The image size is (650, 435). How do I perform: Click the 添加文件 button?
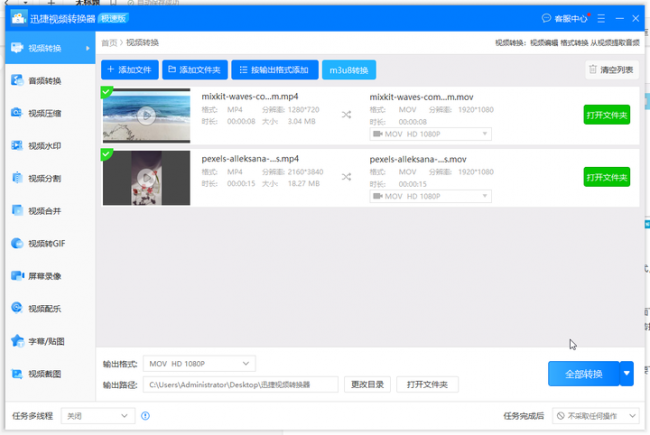coord(130,70)
